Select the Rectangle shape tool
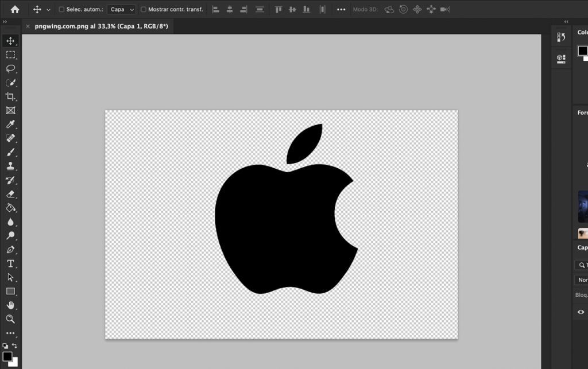This screenshot has height=369, width=588. 10,291
